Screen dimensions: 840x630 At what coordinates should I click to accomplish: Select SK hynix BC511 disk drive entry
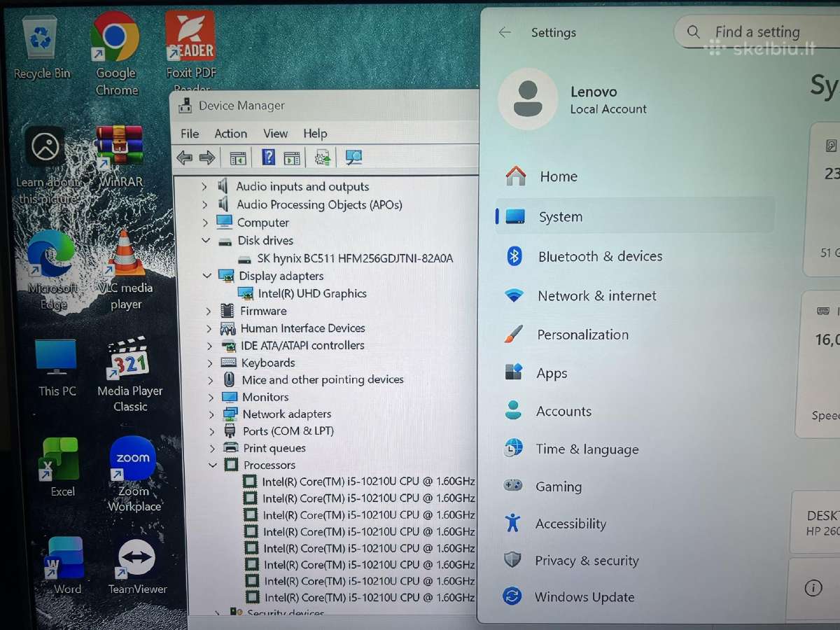coord(345,258)
